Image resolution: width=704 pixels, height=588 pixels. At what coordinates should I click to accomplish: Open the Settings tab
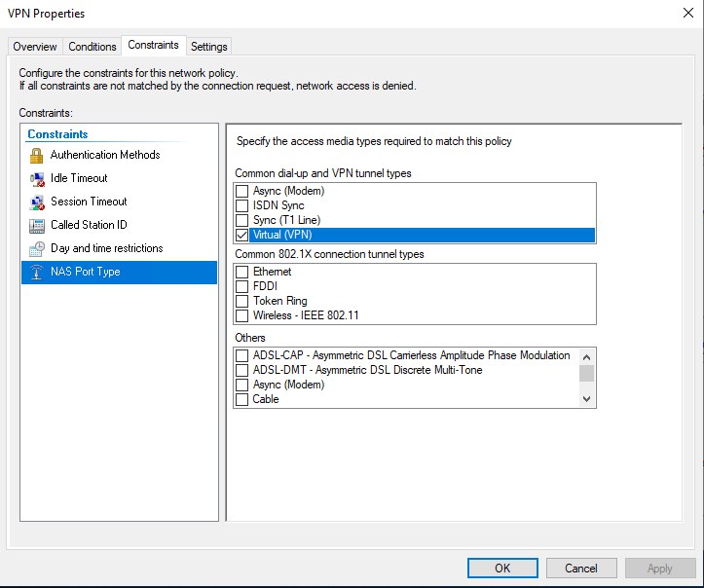(208, 47)
